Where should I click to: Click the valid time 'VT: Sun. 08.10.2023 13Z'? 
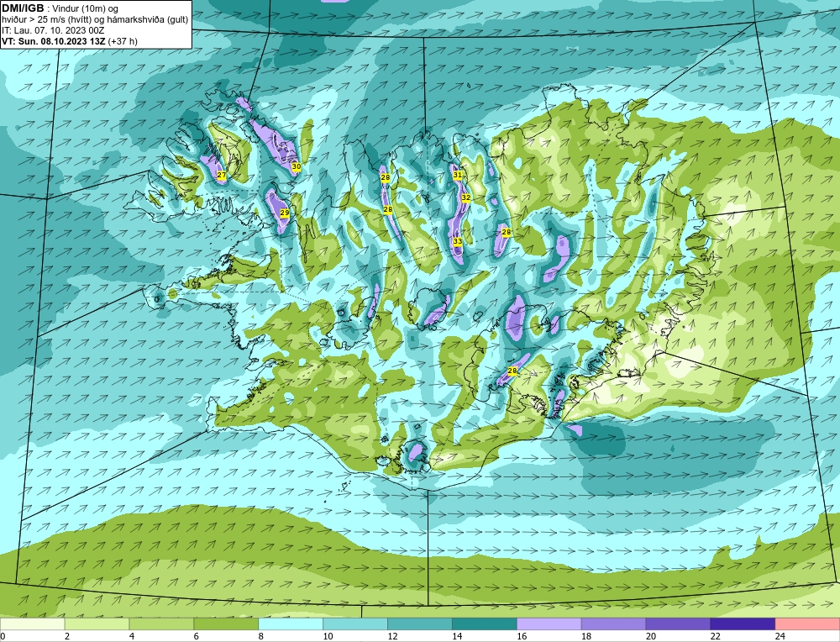pos(54,41)
